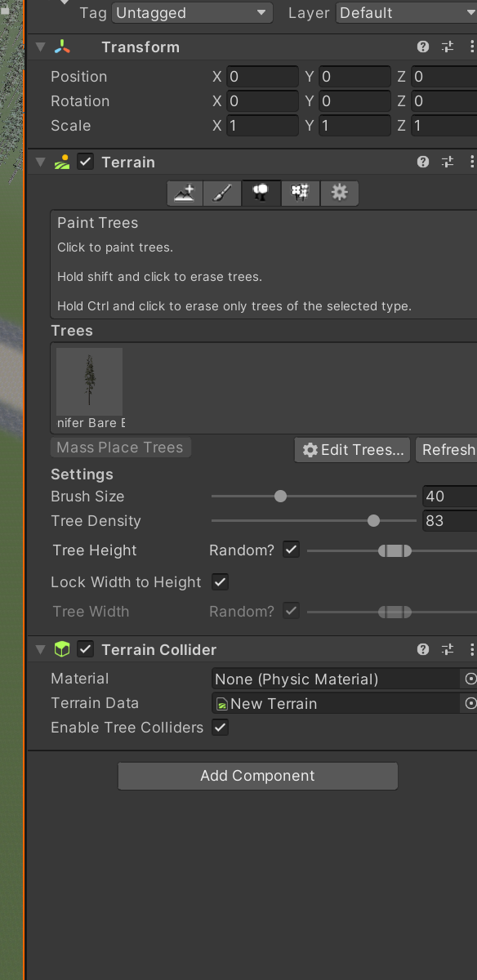Toggle Enable Tree Colliders checkbox

pos(220,728)
